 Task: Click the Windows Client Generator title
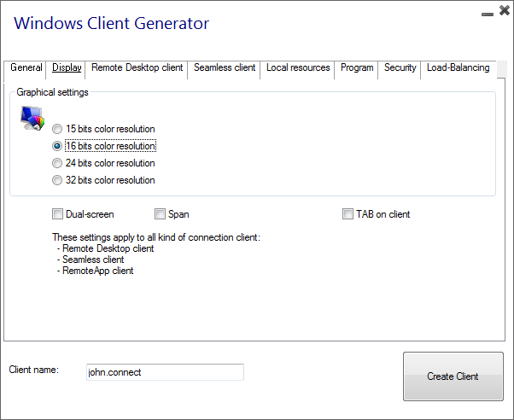point(112,24)
